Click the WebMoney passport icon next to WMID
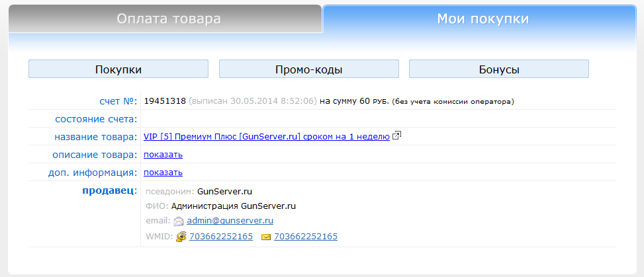This screenshot has width=644, height=277. click(x=181, y=237)
